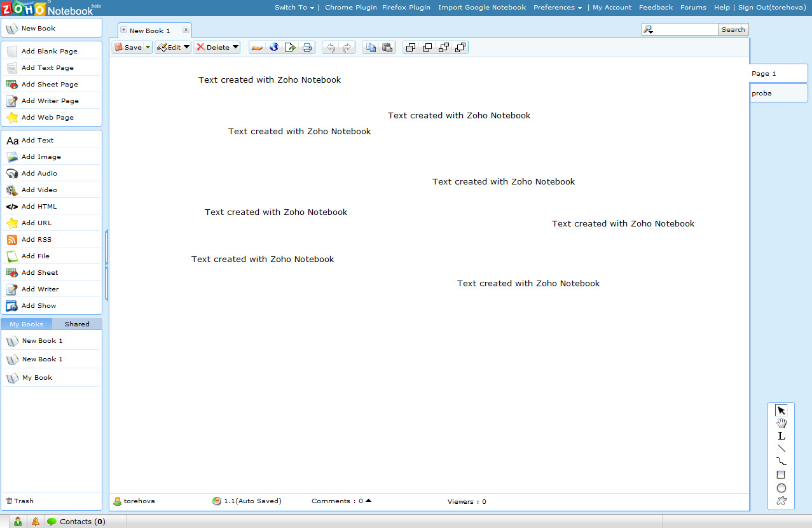Viewport: 812px width, 528px height.
Task: Open the Feedback link
Action: [656, 8]
